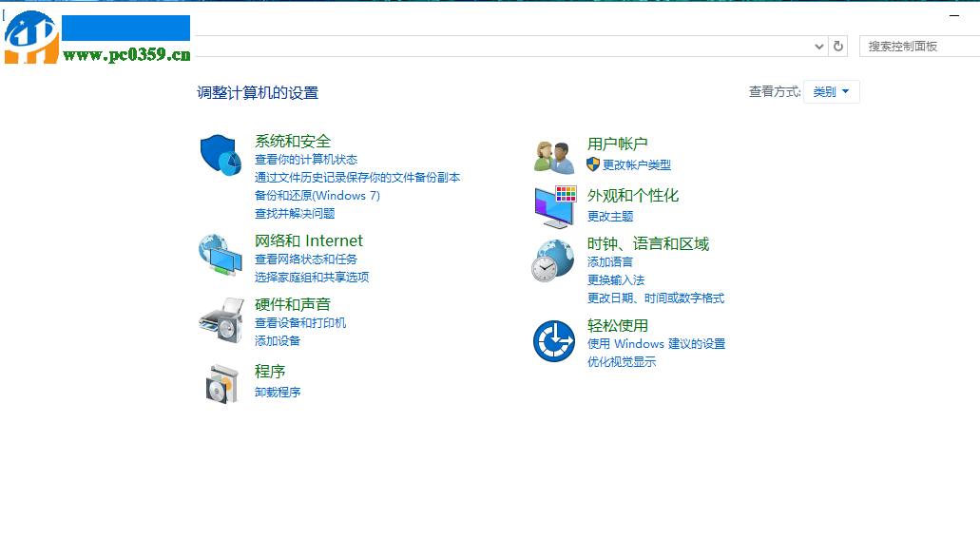
Task: Click the 时钟、语言和区域 clock icon
Action: point(553,260)
